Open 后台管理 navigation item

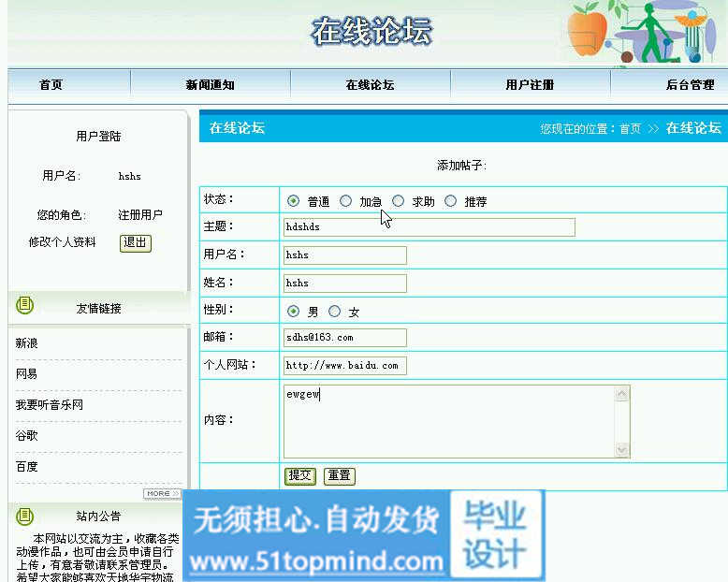690,85
